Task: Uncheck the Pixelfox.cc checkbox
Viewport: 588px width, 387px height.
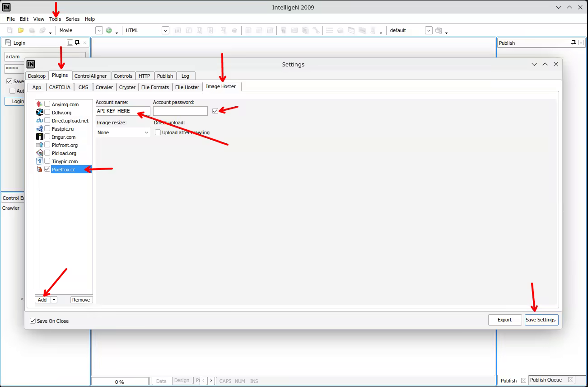Action: click(x=47, y=170)
